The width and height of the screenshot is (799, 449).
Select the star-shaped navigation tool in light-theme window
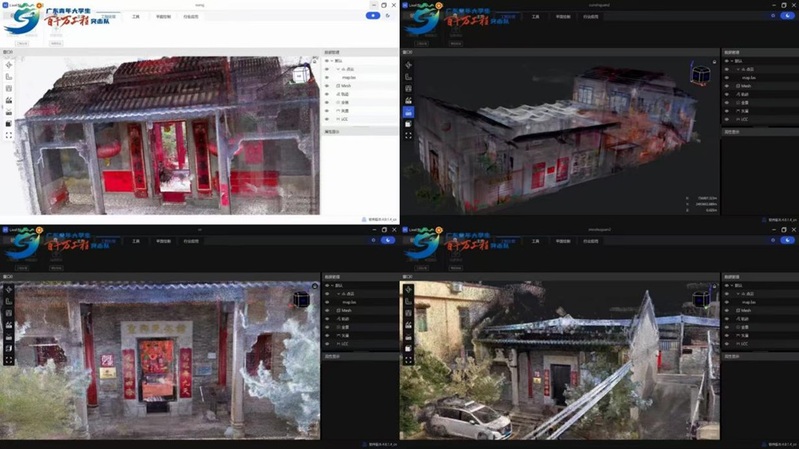click(x=9, y=65)
